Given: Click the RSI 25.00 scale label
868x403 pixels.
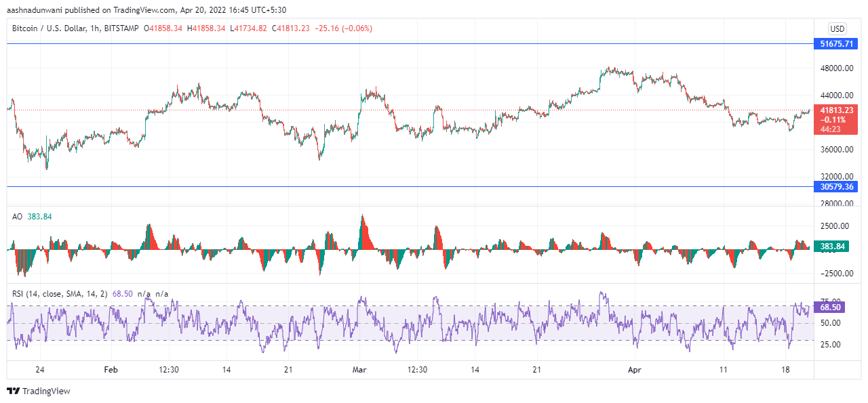Looking at the screenshot, I should 831,345.
